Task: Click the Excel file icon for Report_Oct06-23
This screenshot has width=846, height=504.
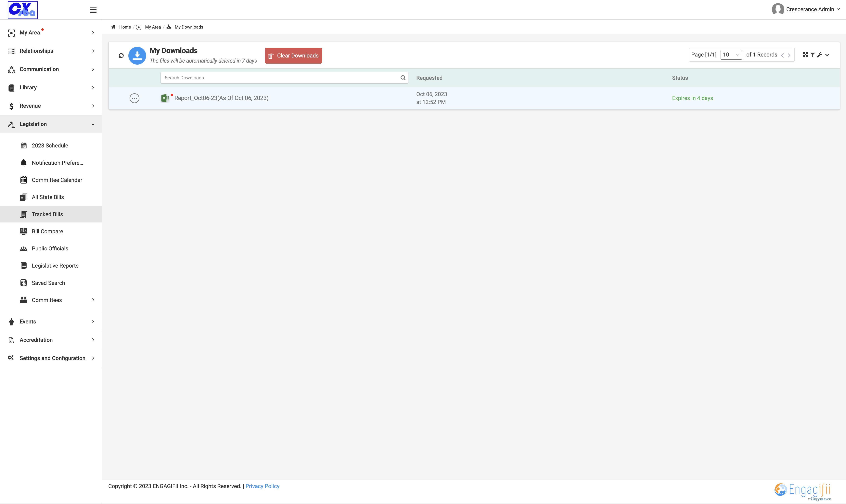Action: coord(165,98)
